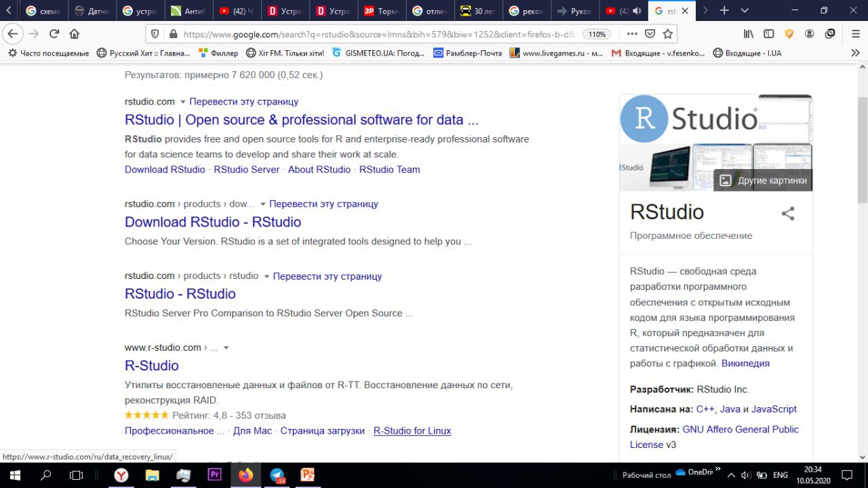Open Windows notification center

click(x=847, y=475)
